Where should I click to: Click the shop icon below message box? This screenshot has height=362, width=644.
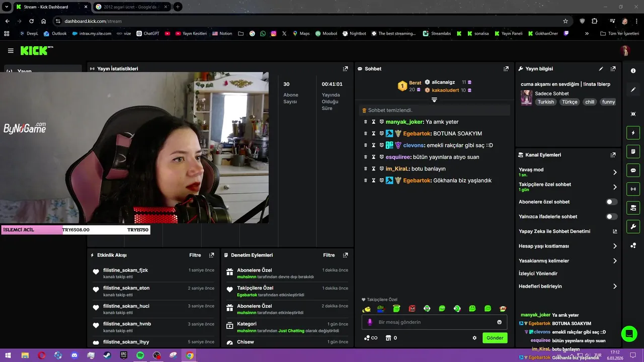pos(388,338)
